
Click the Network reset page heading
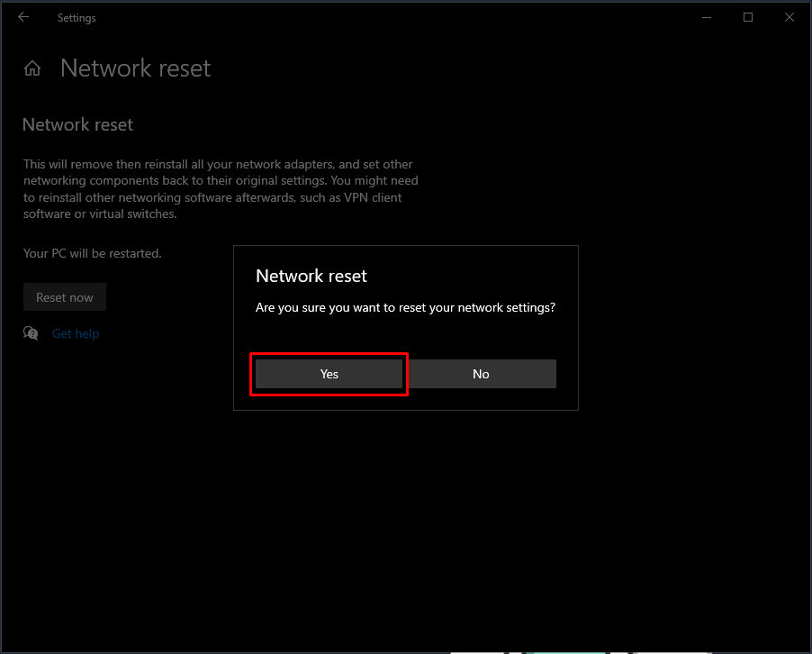135,68
